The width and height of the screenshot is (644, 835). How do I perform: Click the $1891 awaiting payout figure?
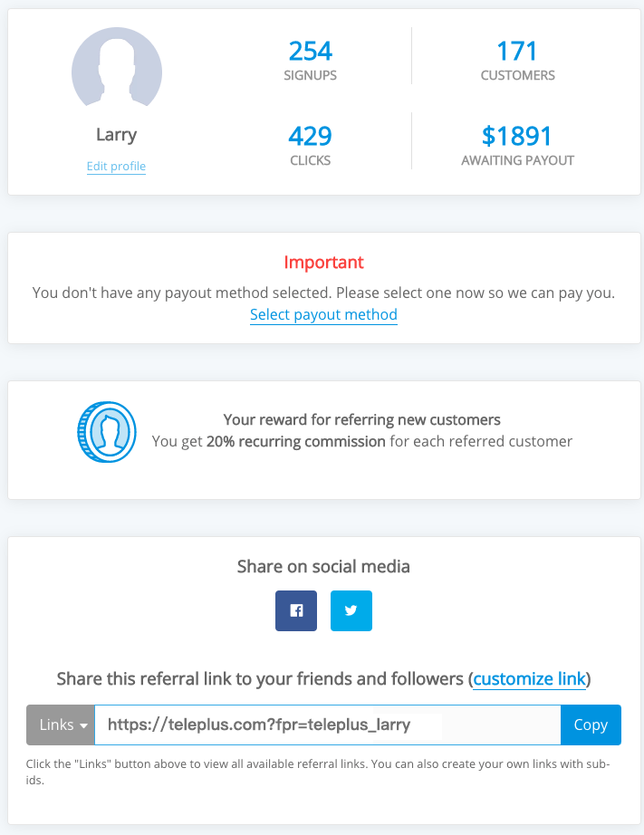tap(516, 136)
